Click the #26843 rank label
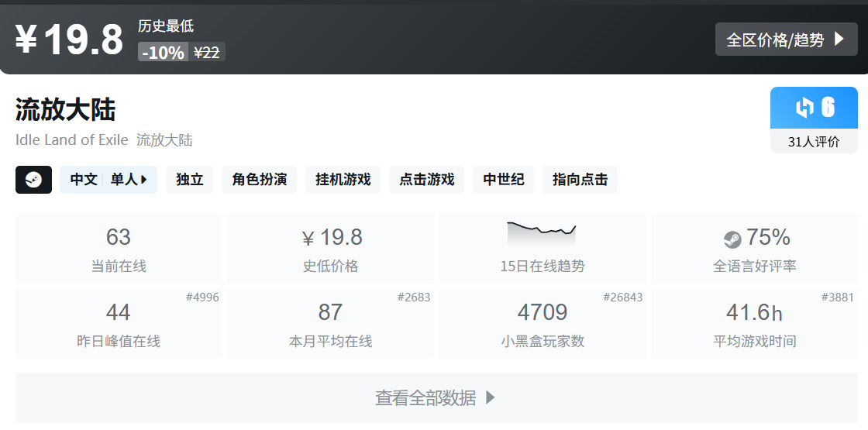Image resolution: width=868 pixels, height=430 pixels. 623,298
